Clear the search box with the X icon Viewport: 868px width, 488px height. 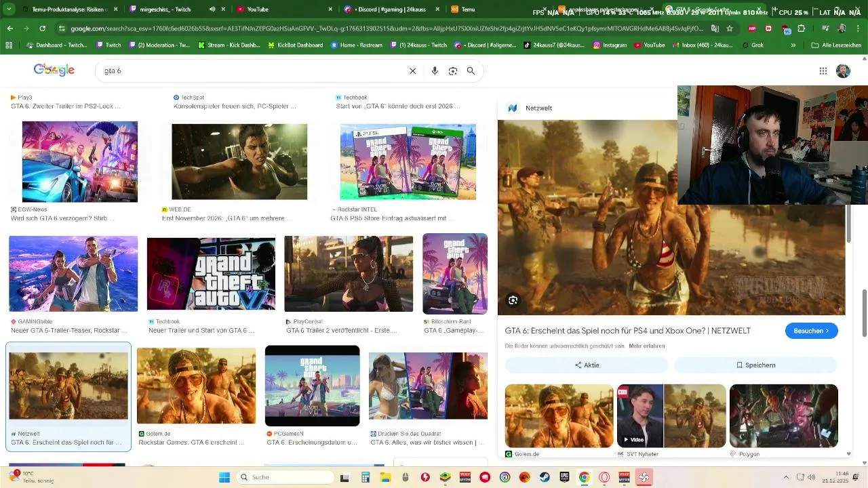412,71
